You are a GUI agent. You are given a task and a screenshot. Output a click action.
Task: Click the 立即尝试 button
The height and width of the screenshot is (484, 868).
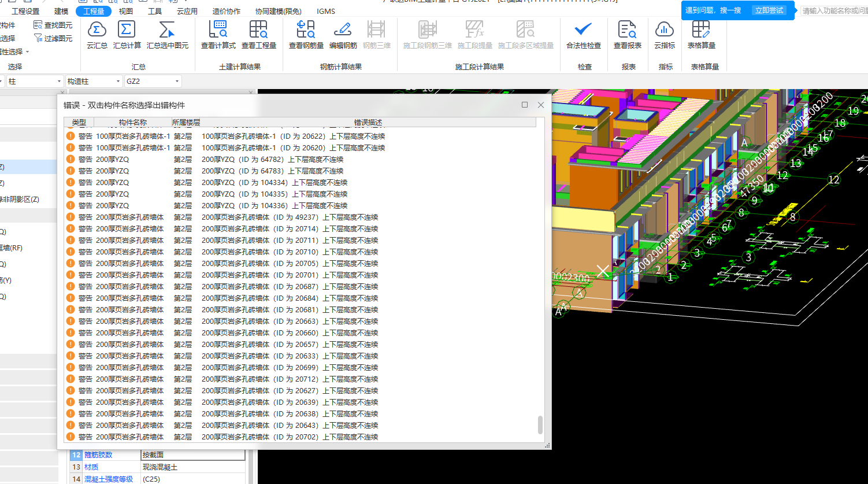[x=769, y=10]
